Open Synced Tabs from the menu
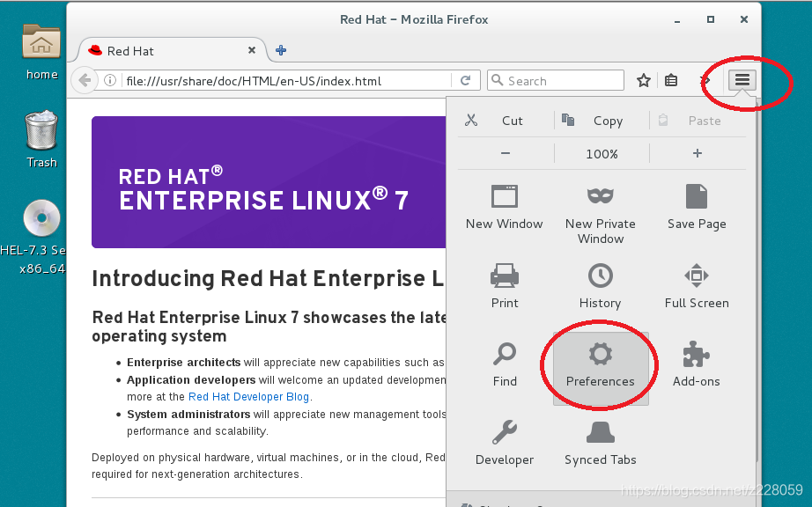This screenshot has height=507, width=812. click(601, 444)
